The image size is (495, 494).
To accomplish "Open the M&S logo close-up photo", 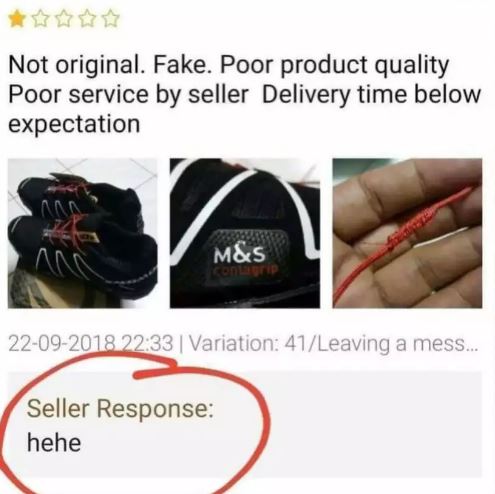I will tap(245, 233).
